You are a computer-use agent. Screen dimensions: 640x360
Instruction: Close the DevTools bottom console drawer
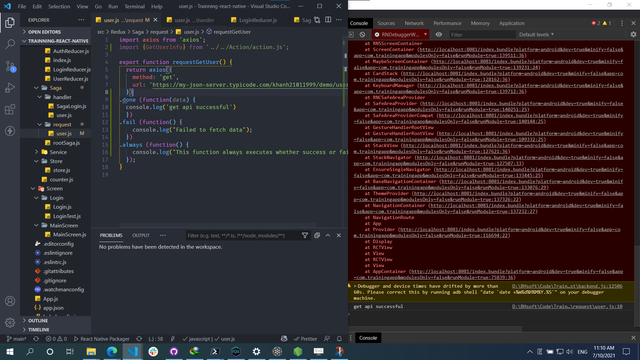click(x=633, y=338)
